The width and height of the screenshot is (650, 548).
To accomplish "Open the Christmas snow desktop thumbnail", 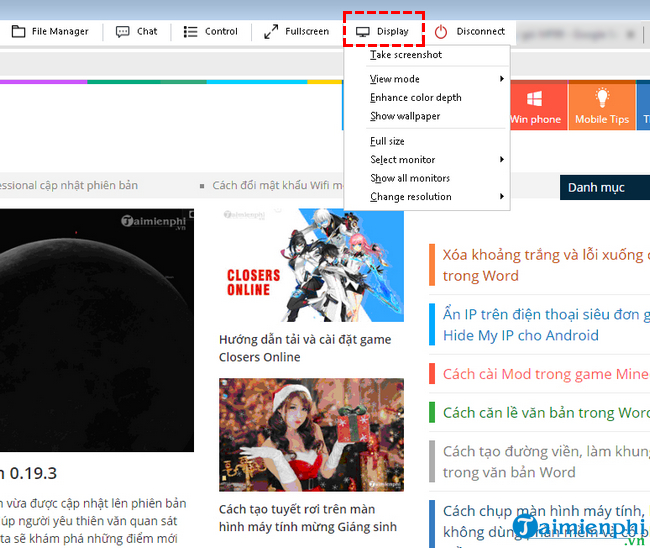I will [311, 435].
